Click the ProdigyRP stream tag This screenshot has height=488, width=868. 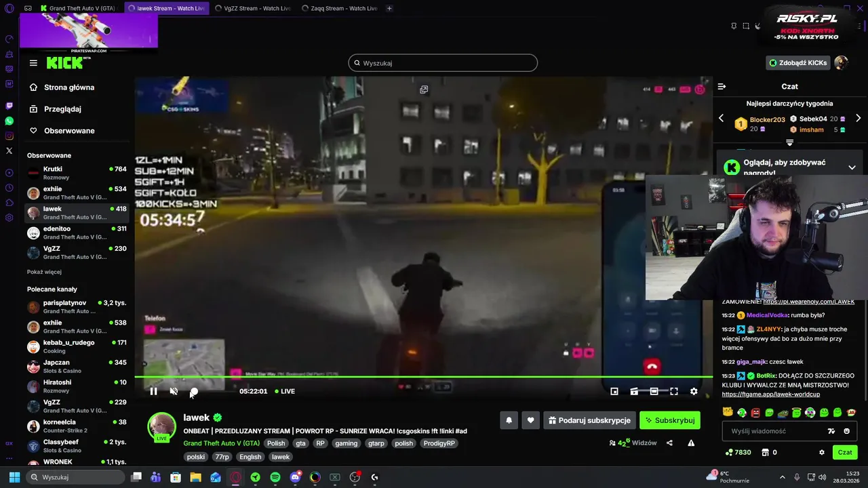click(439, 443)
